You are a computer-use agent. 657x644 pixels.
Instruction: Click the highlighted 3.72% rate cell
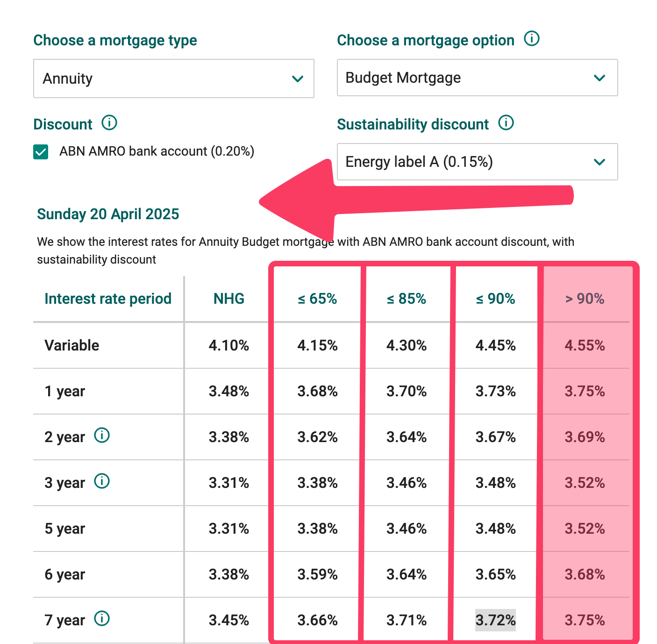coord(495,620)
